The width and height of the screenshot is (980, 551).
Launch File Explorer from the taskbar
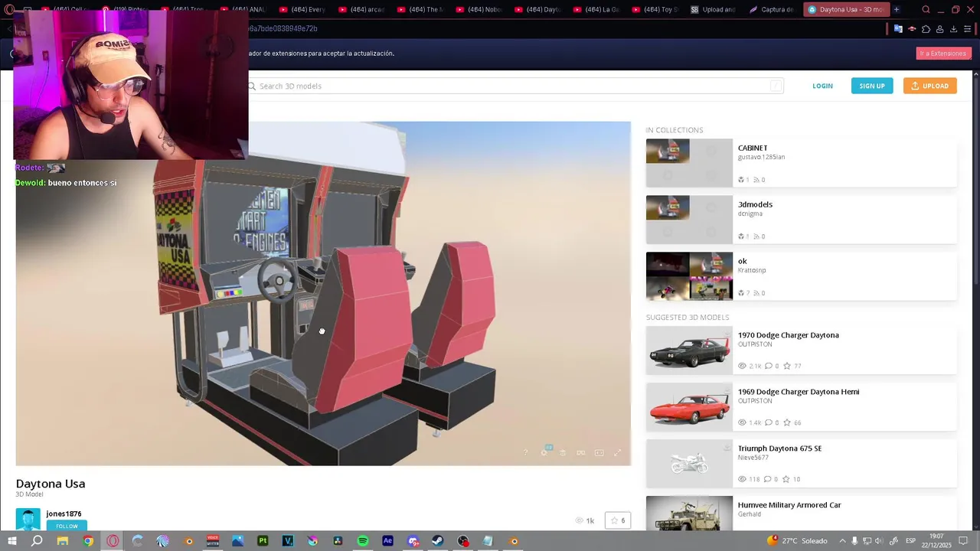pos(63,541)
